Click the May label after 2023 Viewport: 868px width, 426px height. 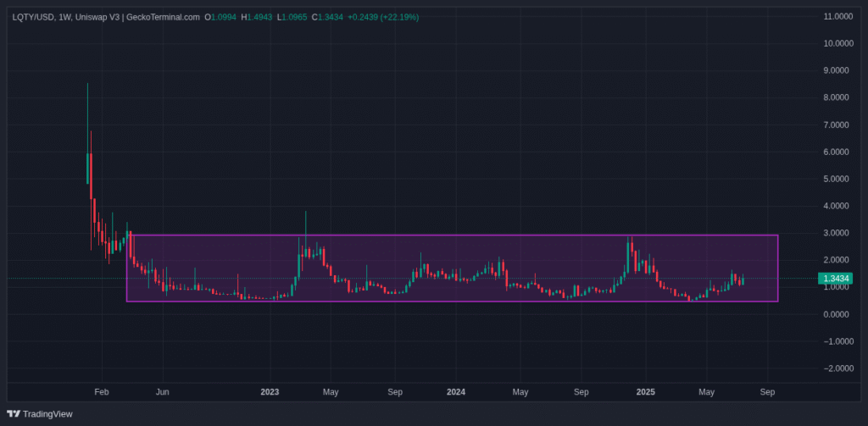(331, 391)
